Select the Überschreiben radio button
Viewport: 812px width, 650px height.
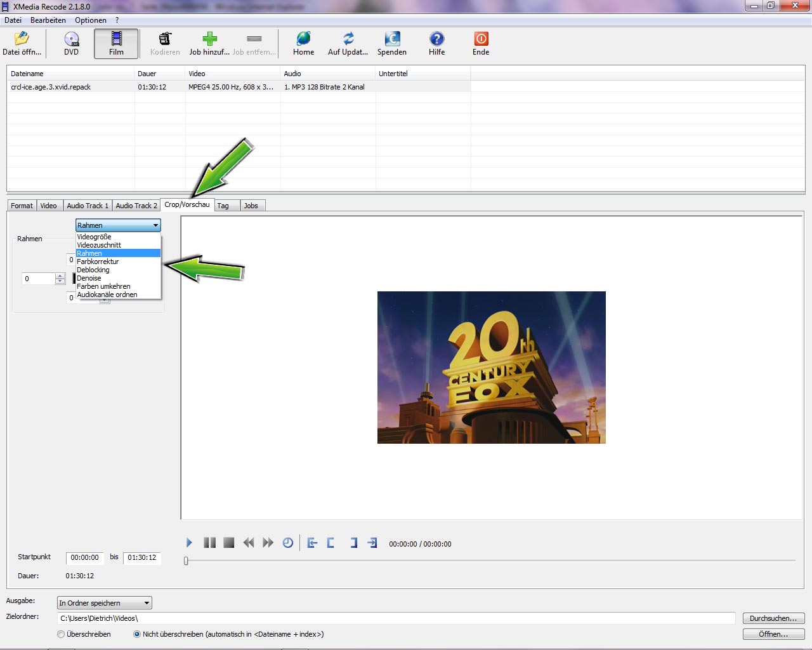(61, 634)
